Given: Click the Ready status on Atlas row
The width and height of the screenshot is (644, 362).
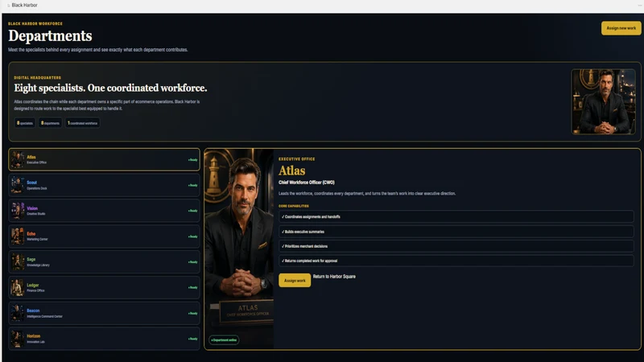Looking at the screenshot, I should coord(192,159).
